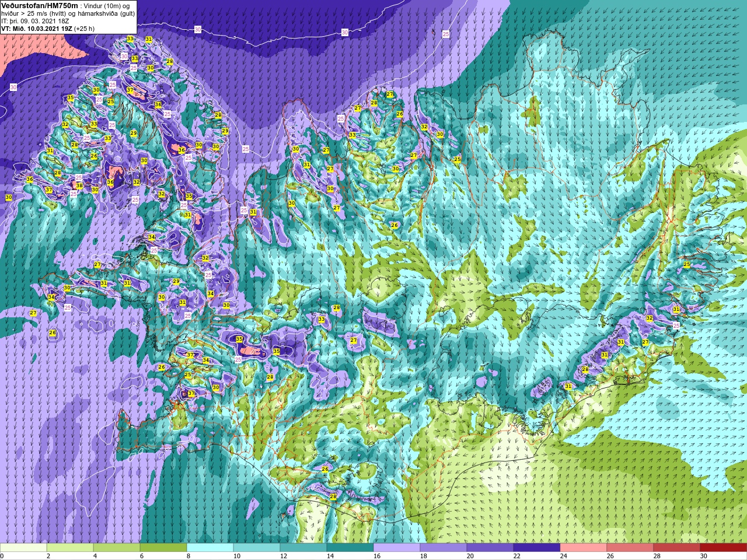Pick the 18–20 m/s medium purple legend swatch
Viewport: 747px width, 560px height.
pyautogui.click(x=444, y=548)
